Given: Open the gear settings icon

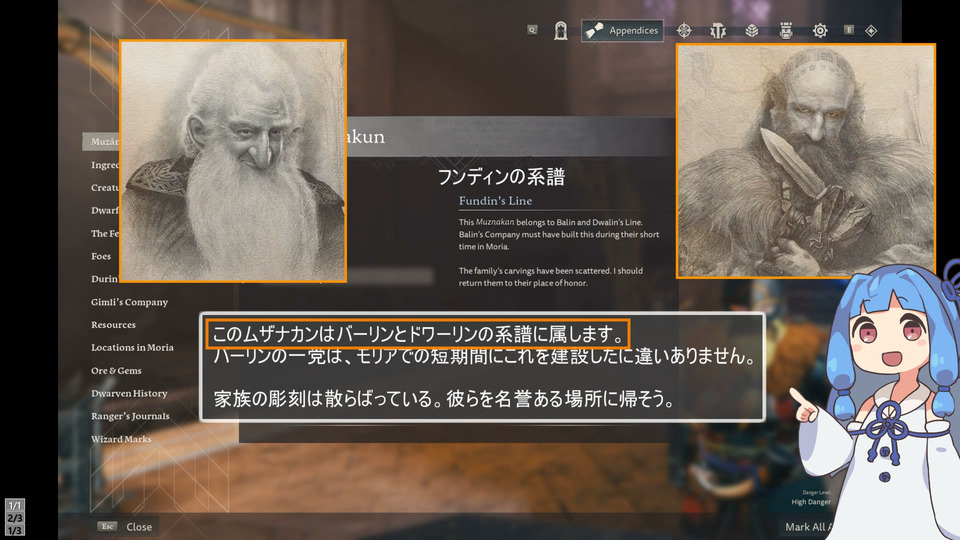Looking at the screenshot, I should coord(820,31).
